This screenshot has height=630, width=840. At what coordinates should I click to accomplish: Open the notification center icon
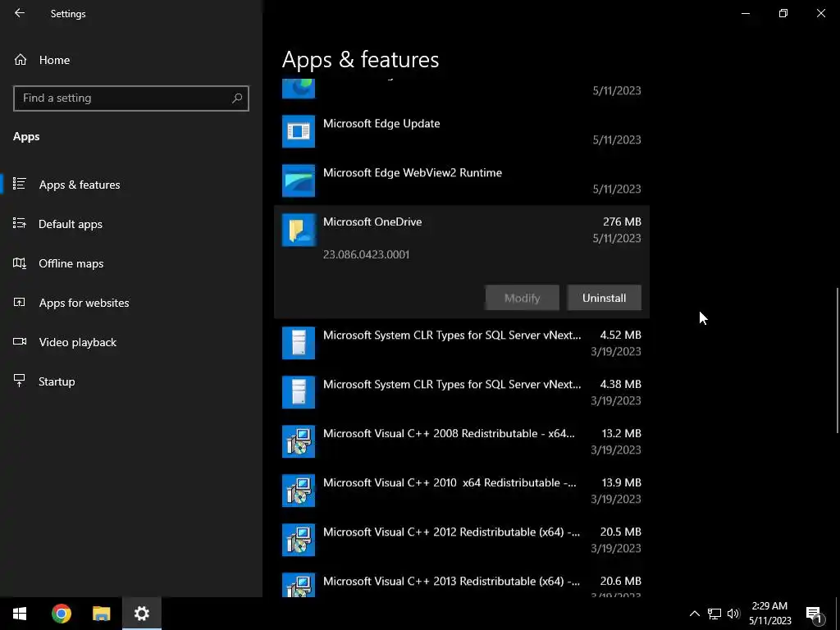click(815, 614)
